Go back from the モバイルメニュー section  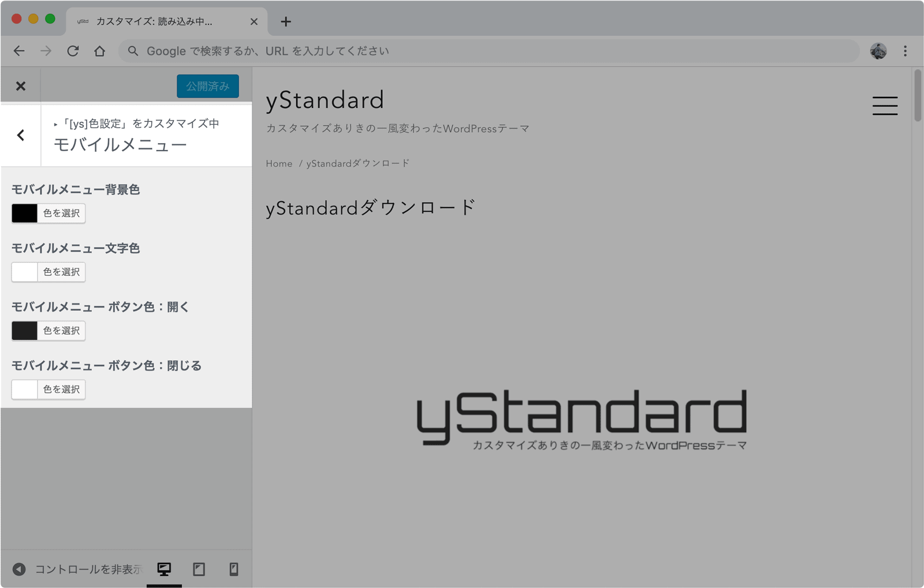click(x=21, y=135)
